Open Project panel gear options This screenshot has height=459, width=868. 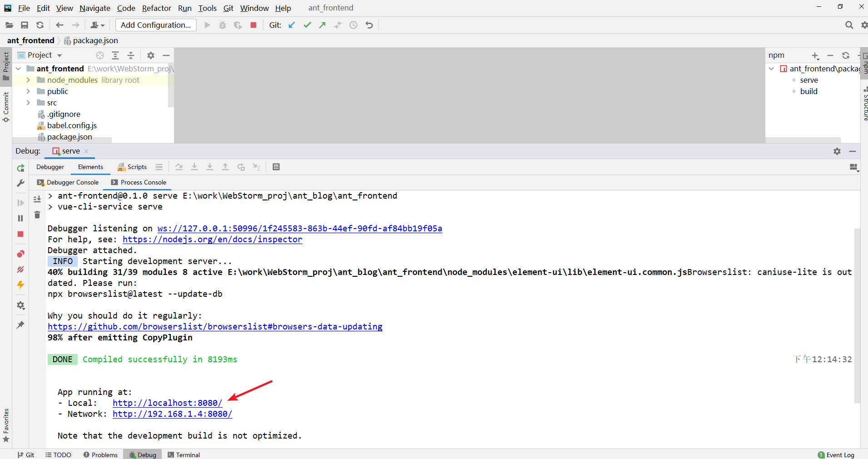point(151,55)
